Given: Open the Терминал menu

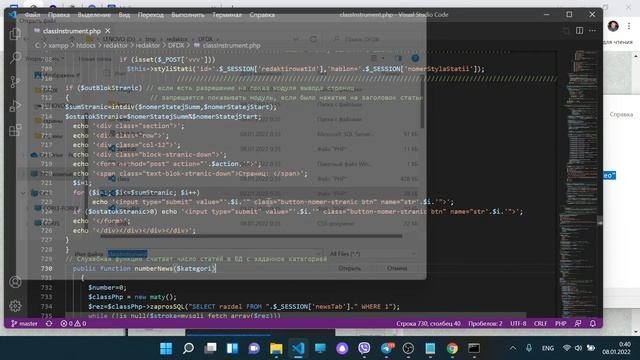Looking at the screenshot, I should (x=227, y=15).
